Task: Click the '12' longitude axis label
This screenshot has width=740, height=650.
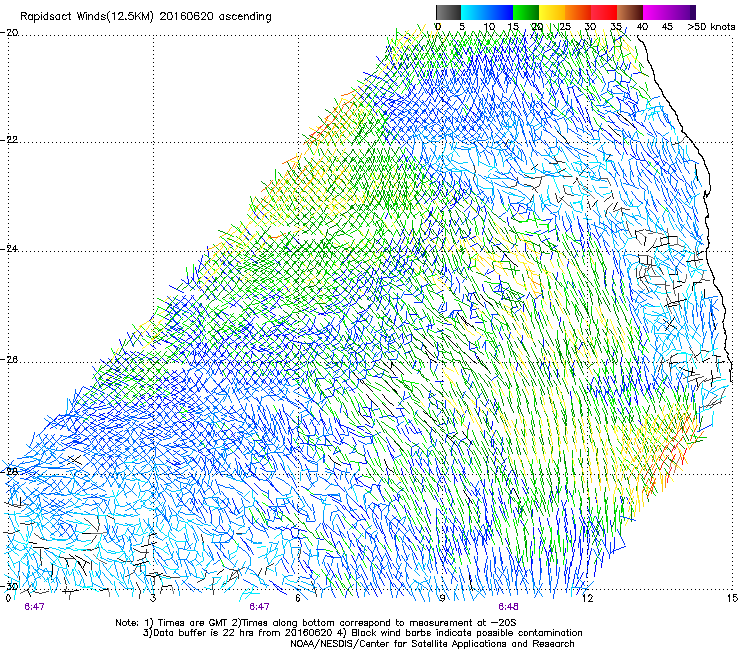Action: pos(587,598)
